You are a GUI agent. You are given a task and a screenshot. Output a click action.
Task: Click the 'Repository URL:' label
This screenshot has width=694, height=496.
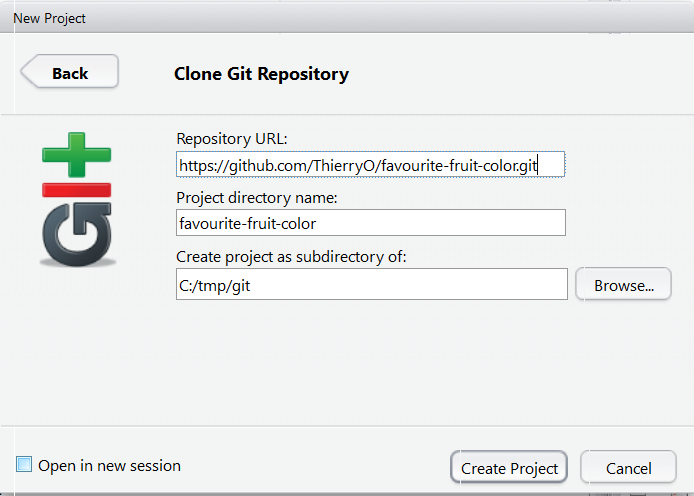click(232, 139)
